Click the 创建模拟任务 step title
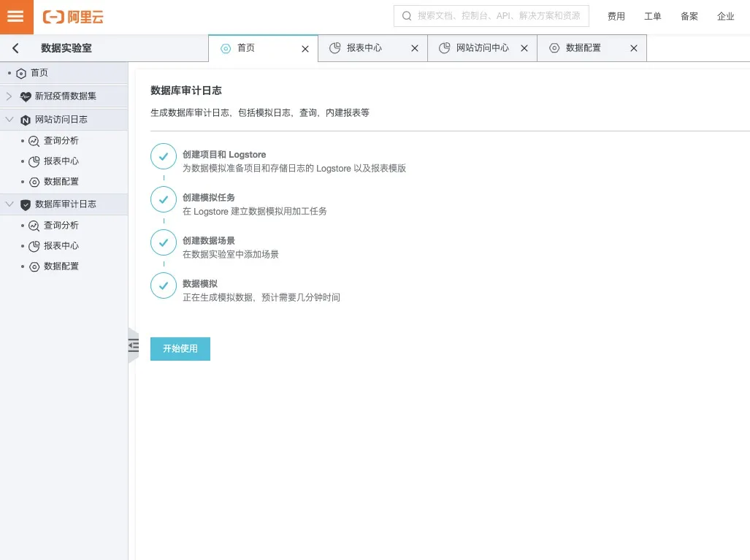750x560 pixels. point(209,198)
